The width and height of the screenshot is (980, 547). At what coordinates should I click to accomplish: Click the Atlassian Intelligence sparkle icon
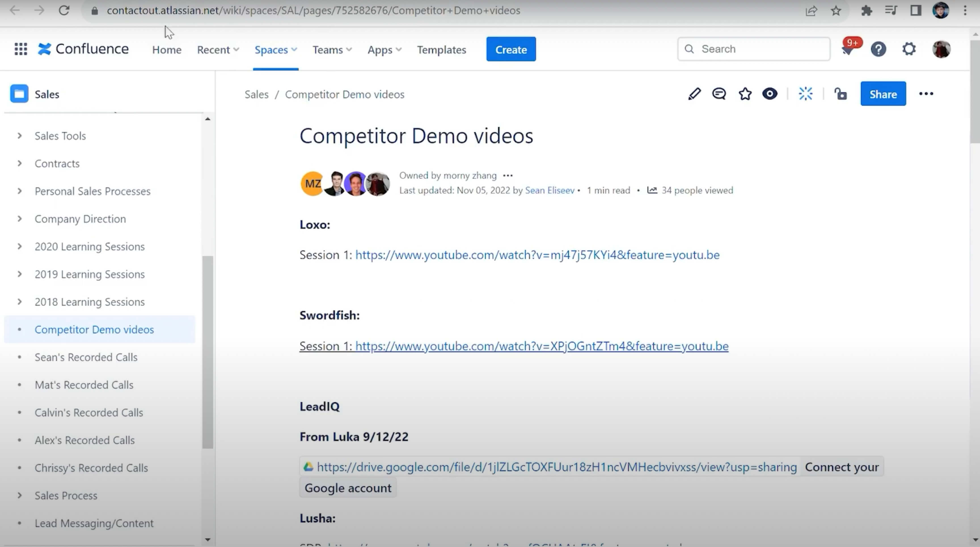point(805,94)
